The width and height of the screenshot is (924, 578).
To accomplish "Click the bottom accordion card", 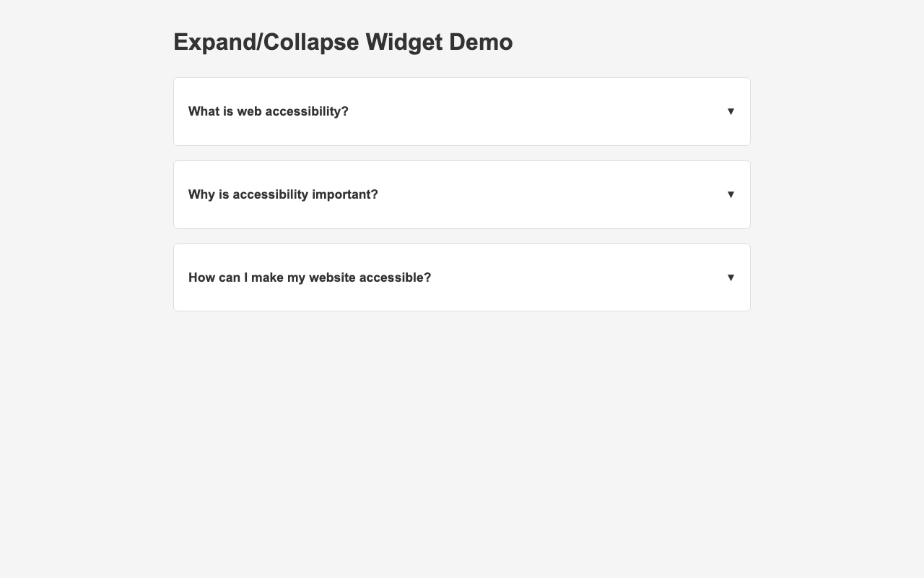I will tap(462, 277).
